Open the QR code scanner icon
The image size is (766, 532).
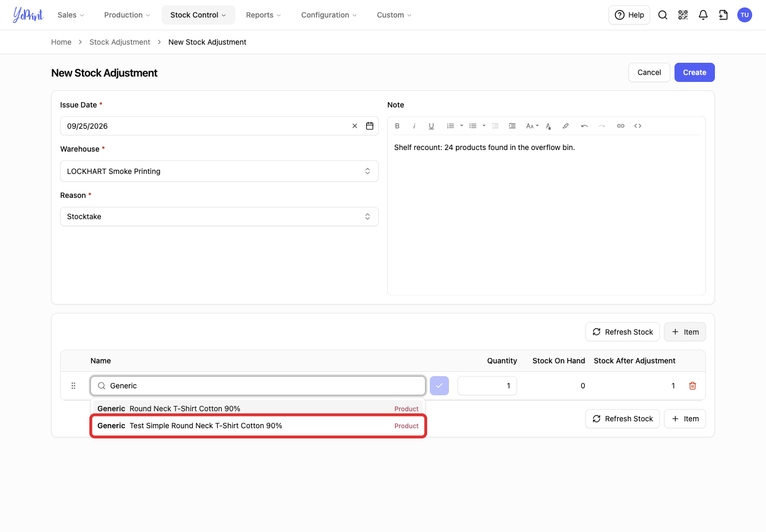(x=683, y=15)
